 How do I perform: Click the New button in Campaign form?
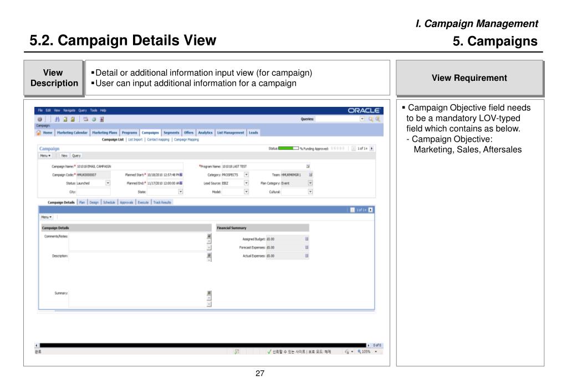point(64,156)
